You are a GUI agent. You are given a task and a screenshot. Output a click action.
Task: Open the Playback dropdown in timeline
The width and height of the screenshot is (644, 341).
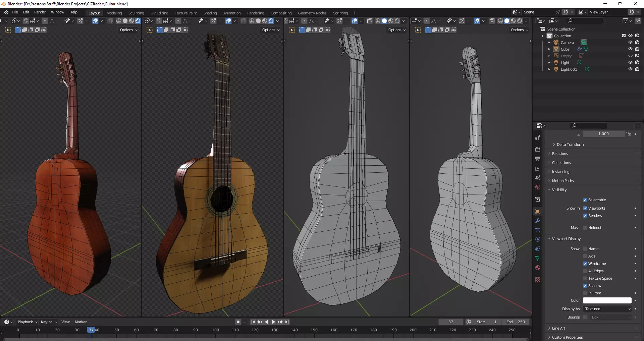(x=27, y=322)
